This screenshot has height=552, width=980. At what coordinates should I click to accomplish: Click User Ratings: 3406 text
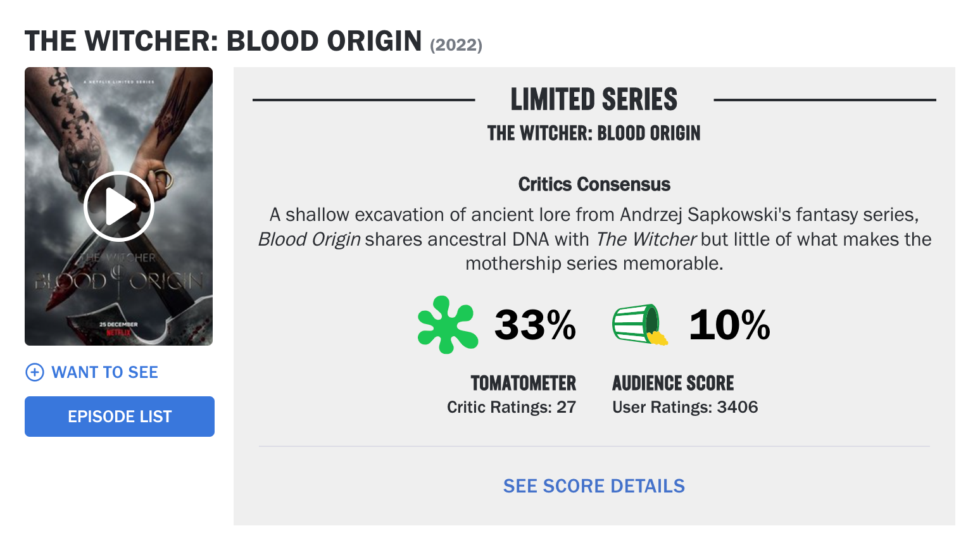click(x=684, y=407)
